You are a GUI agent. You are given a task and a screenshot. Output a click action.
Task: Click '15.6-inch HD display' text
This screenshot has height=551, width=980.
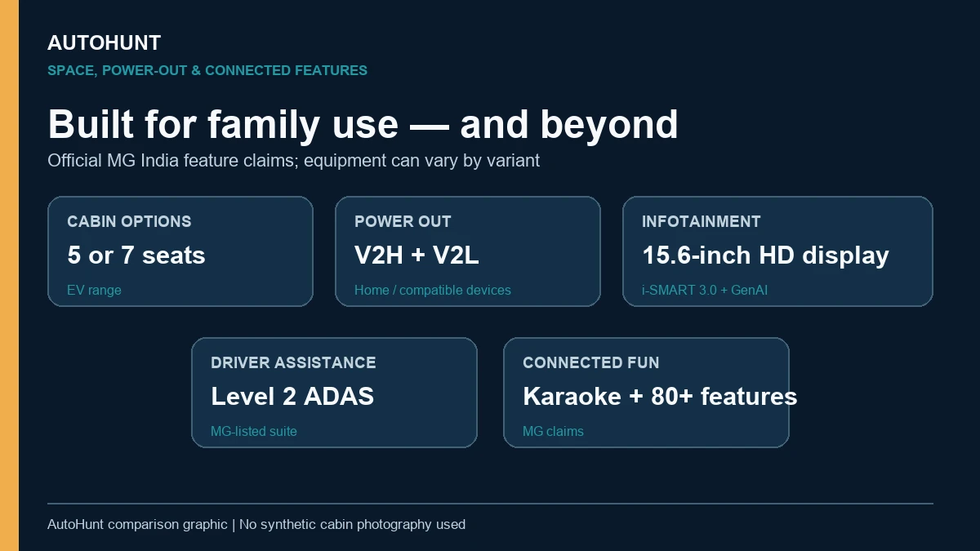[765, 256]
